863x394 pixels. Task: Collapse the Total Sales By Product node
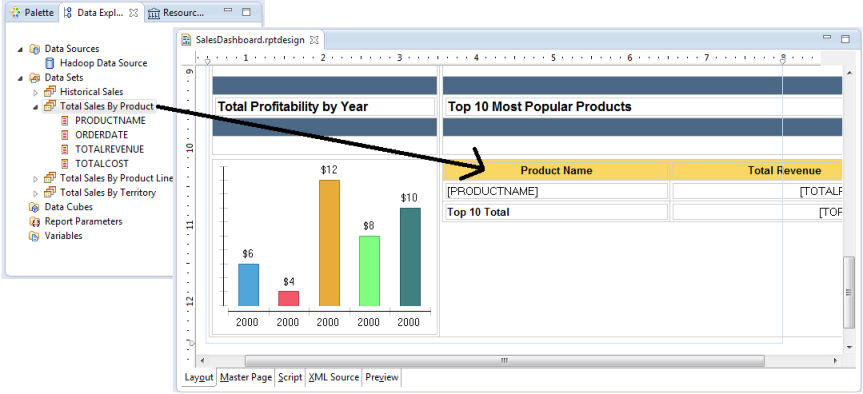click(36, 106)
